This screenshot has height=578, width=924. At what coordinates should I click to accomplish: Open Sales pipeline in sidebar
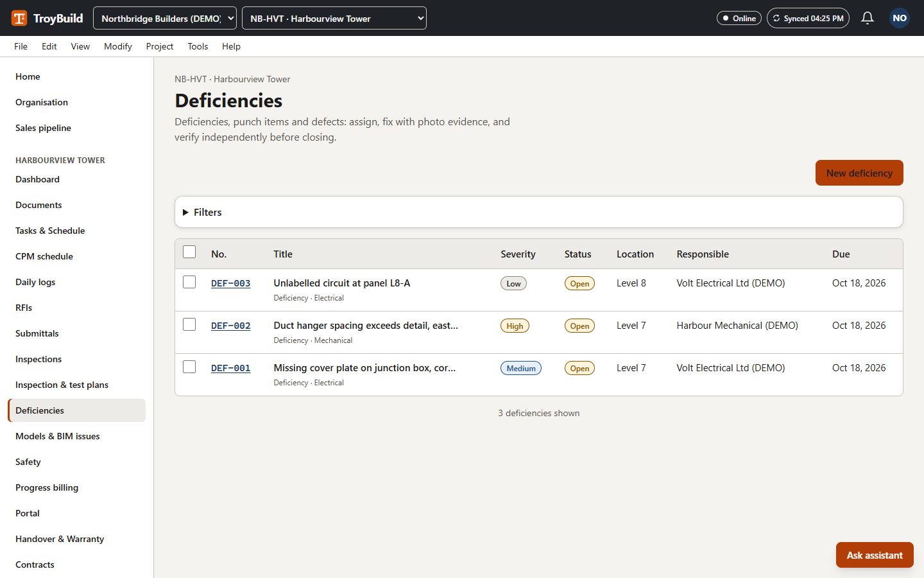pos(77,128)
